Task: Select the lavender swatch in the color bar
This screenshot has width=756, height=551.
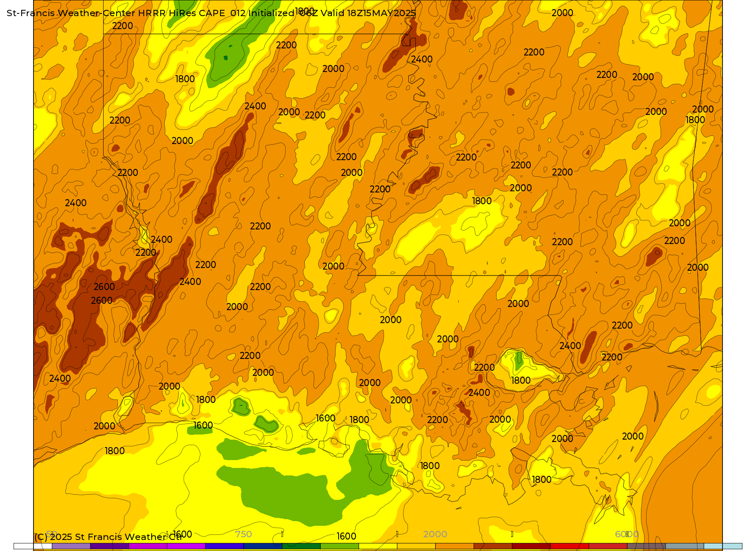Action: pyautogui.click(x=71, y=546)
